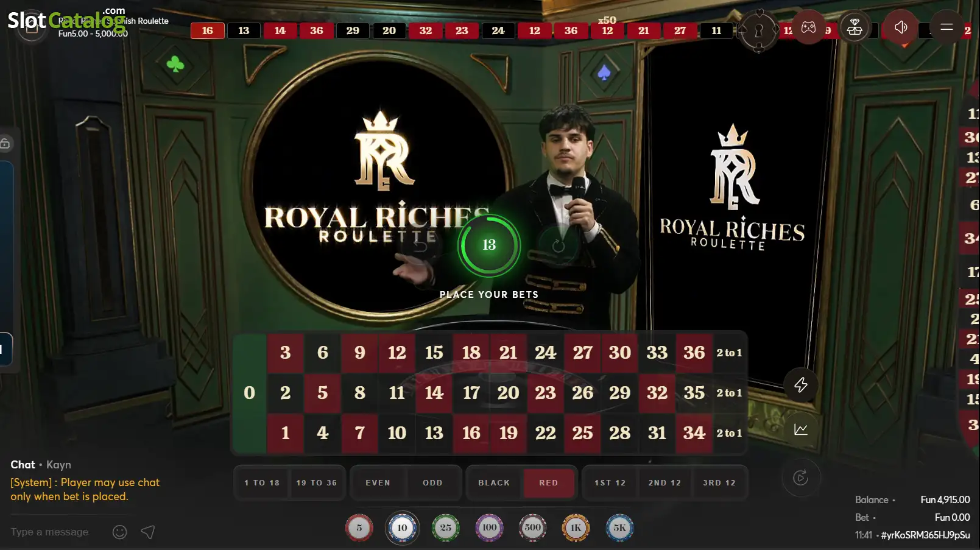Bet on EVEN numbers
980x550 pixels.
point(378,483)
